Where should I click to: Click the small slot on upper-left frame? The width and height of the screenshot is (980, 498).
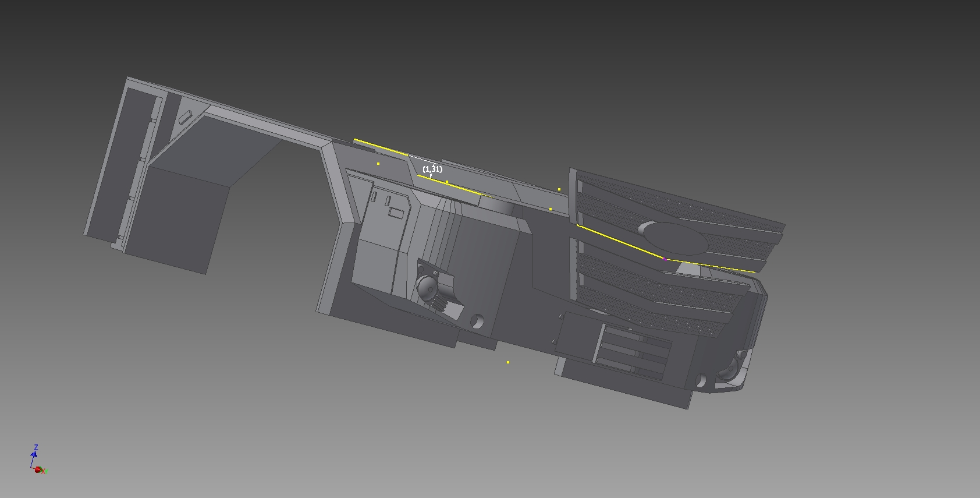click(x=186, y=116)
